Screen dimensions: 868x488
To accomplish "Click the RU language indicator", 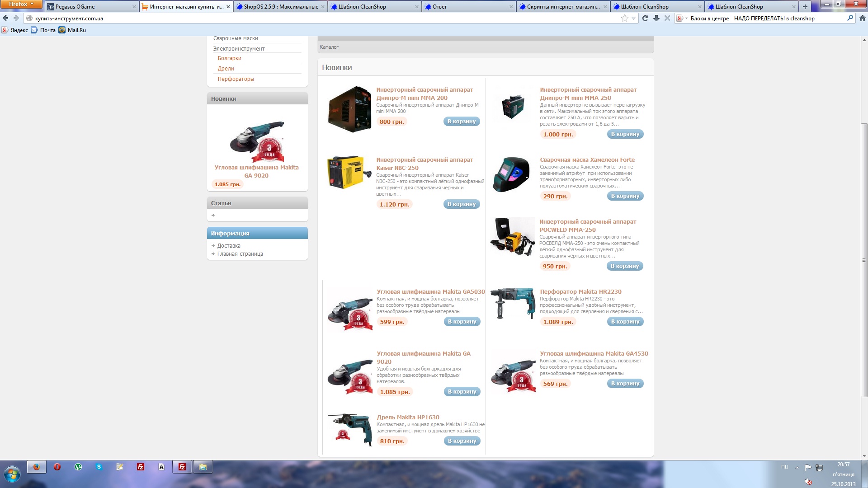I will tap(784, 467).
